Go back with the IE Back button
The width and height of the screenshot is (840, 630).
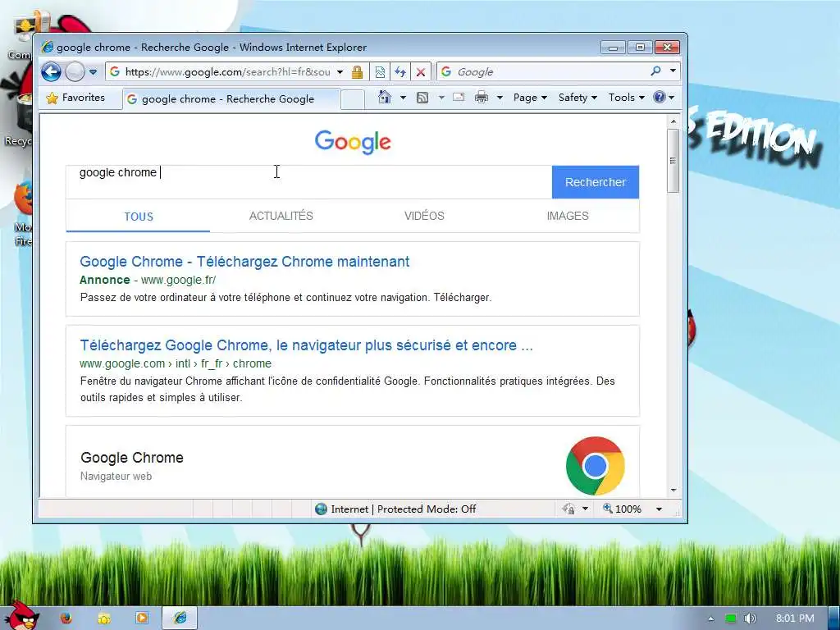coord(52,72)
